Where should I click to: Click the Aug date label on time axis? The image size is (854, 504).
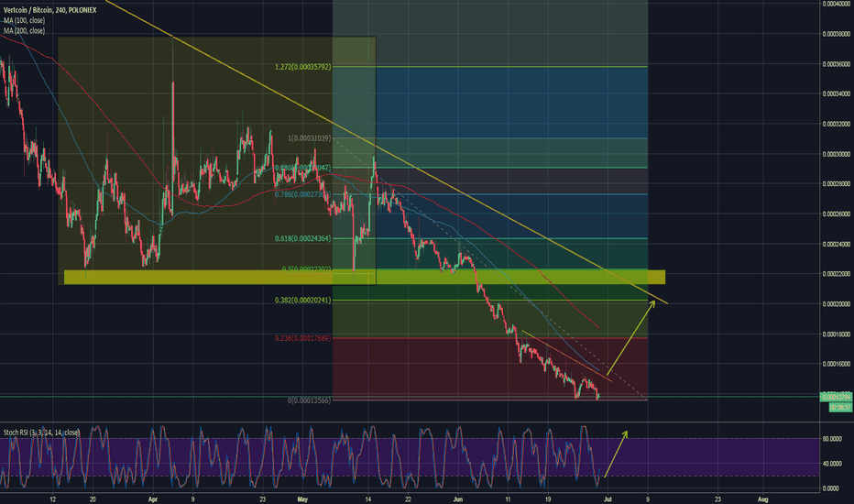pos(763,499)
